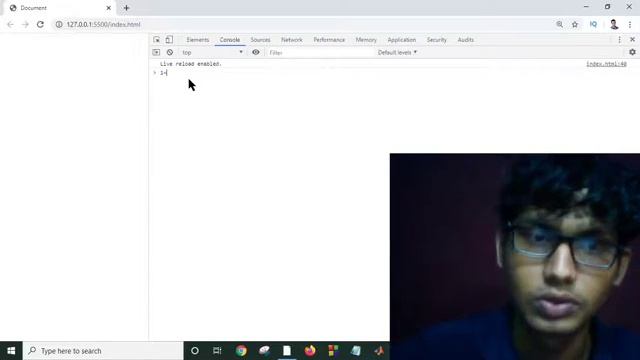Select the 'Live reload enabled.' message
The height and width of the screenshot is (360, 640).
pos(191,64)
